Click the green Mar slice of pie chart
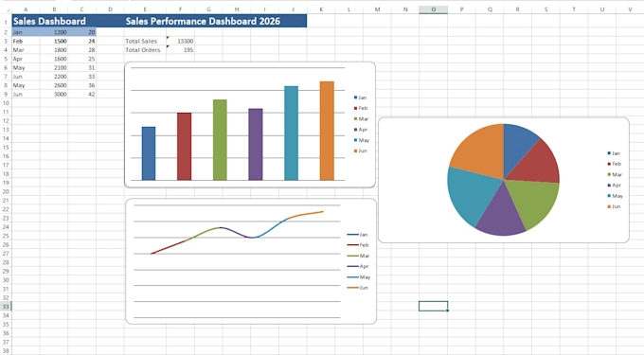 coord(534,201)
